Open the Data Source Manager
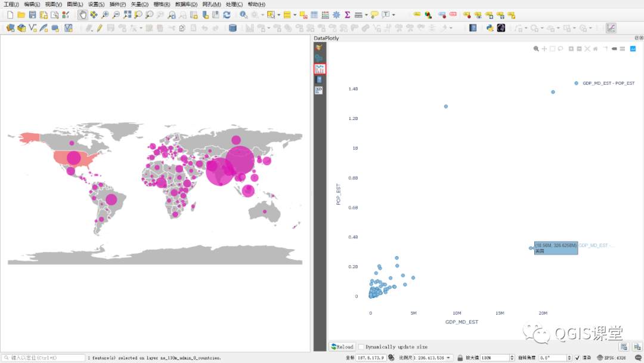The width and height of the screenshot is (644, 363). coord(10,28)
